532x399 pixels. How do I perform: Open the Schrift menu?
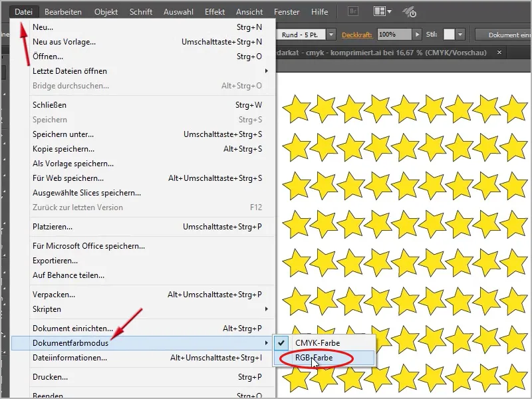click(x=141, y=12)
